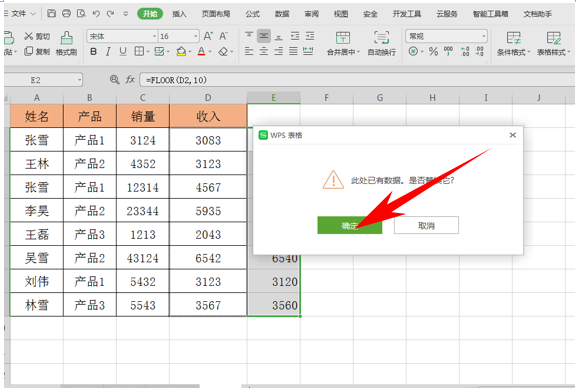Click the eraser clear format icon
576x388 pixels.
[223, 51]
